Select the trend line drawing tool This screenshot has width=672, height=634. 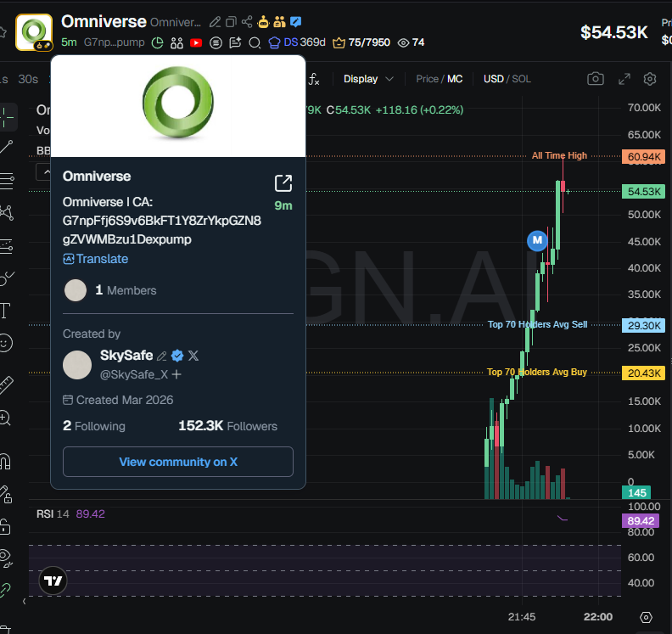(6, 148)
